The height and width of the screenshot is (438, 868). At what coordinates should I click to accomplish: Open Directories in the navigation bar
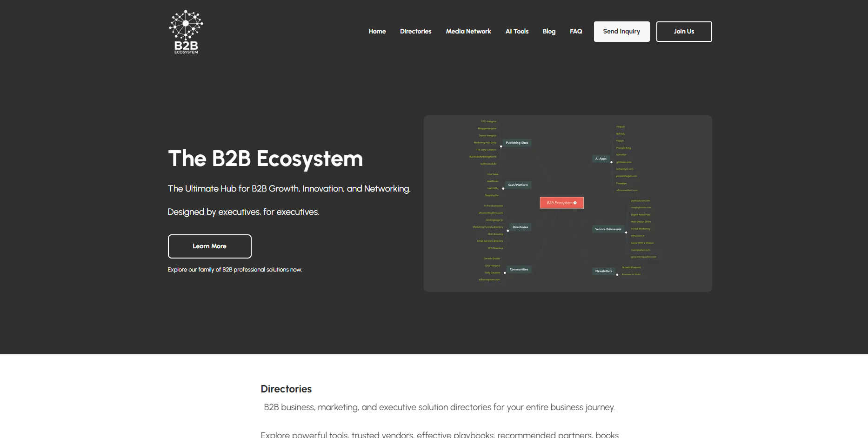415,32
